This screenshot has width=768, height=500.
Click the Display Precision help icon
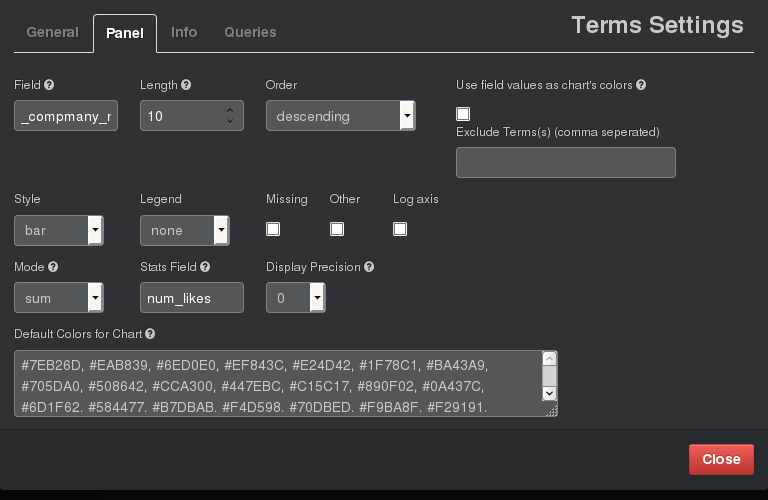[x=369, y=267]
